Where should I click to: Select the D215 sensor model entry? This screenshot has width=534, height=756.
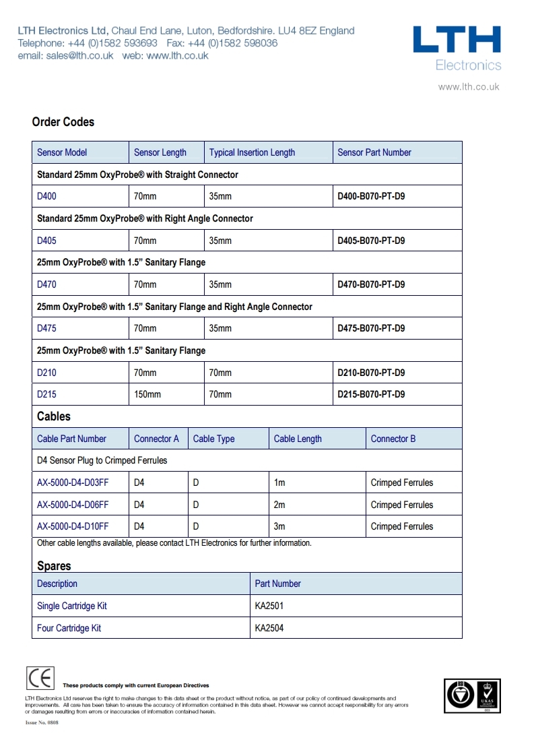coord(46,394)
